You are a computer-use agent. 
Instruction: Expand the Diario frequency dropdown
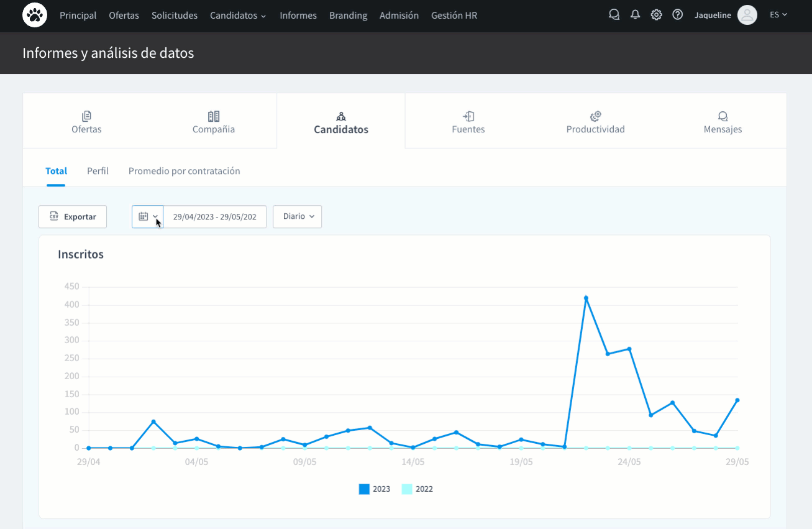297,216
